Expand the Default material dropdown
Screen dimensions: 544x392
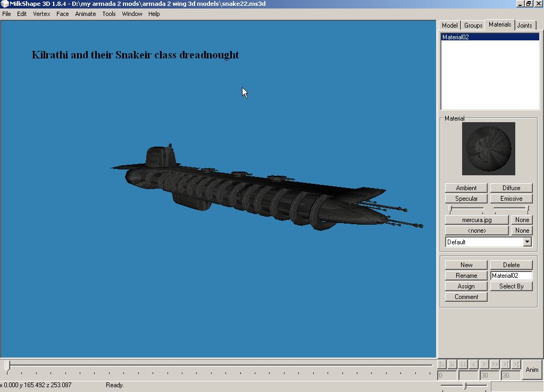click(x=527, y=242)
